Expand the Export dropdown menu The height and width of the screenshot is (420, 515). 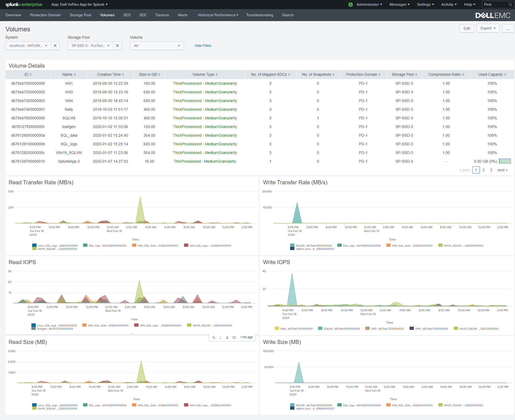click(x=488, y=28)
